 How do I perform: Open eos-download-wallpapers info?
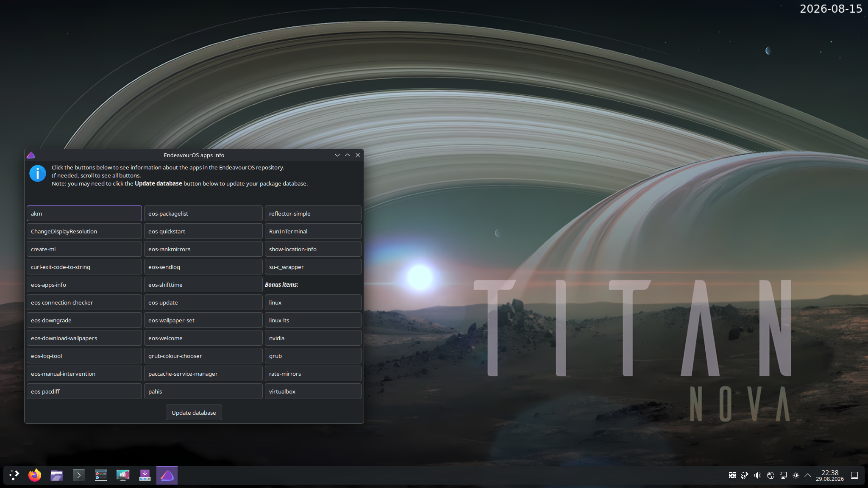pyautogui.click(x=84, y=338)
